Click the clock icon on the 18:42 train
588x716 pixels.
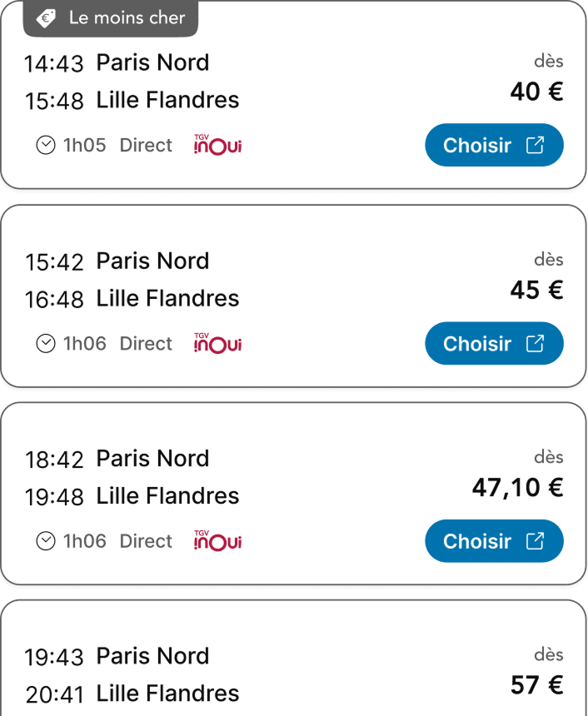click(x=46, y=542)
